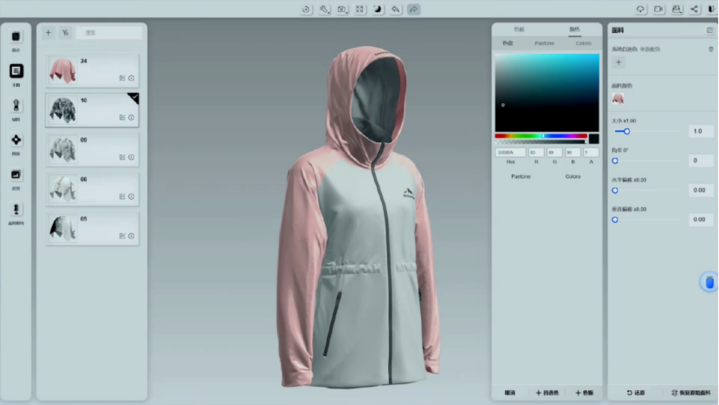Viewport: 719px width, 405px height.
Task: Click the 恢复原始面料 restore button
Action: tap(689, 392)
